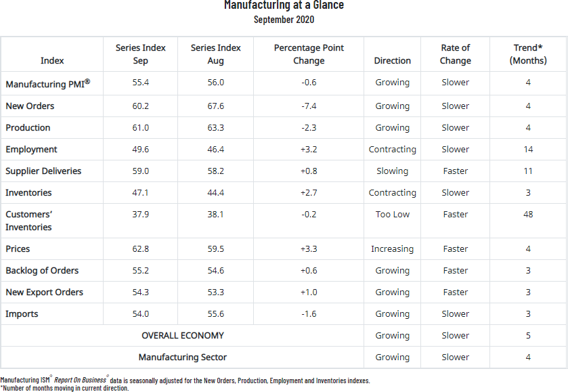Click the Manufacturing Sector summary row
The image size is (568, 392).
coord(183,357)
